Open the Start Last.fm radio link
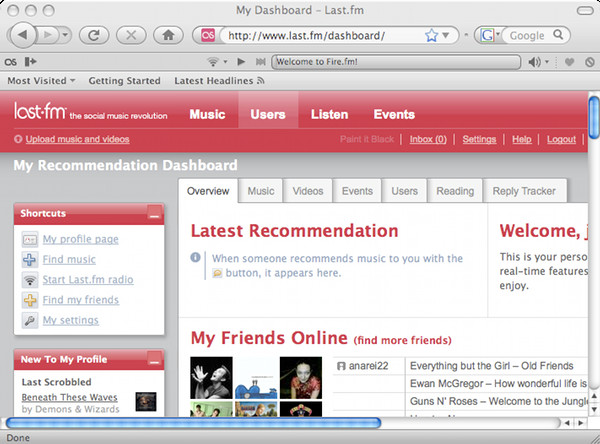600x444 pixels. tap(88, 280)
